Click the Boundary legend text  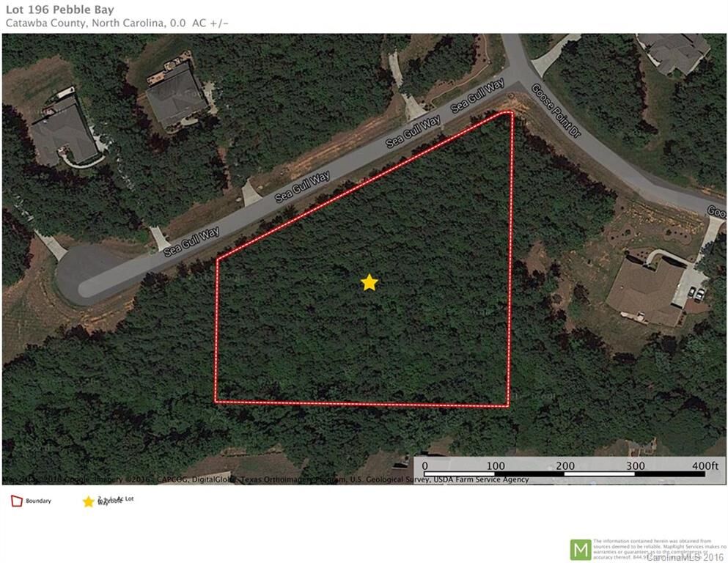tap(39, 501)
